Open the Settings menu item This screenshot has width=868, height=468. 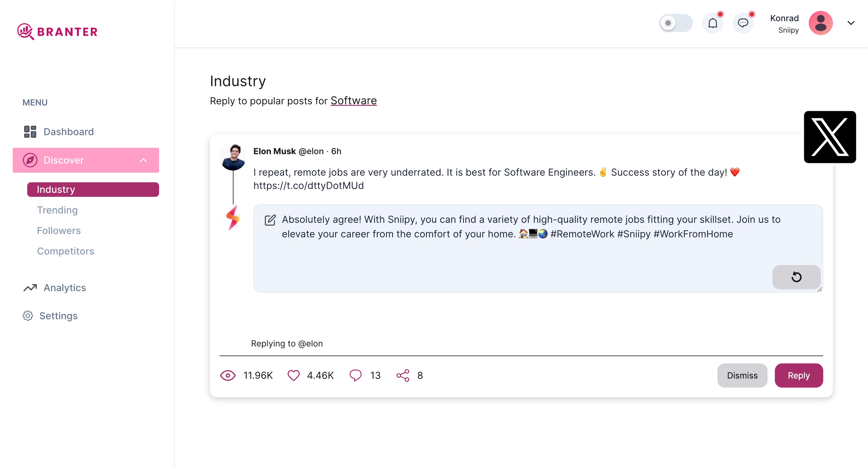point(86,316)
